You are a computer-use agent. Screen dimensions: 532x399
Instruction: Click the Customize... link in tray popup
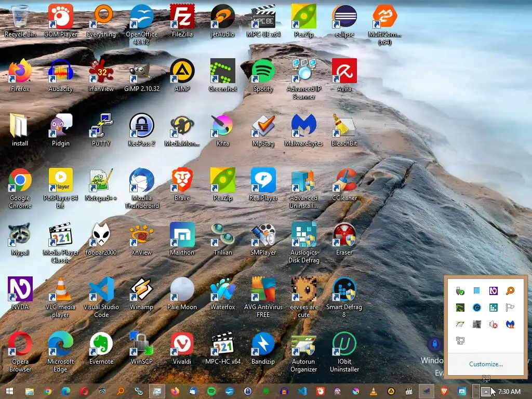486,364
